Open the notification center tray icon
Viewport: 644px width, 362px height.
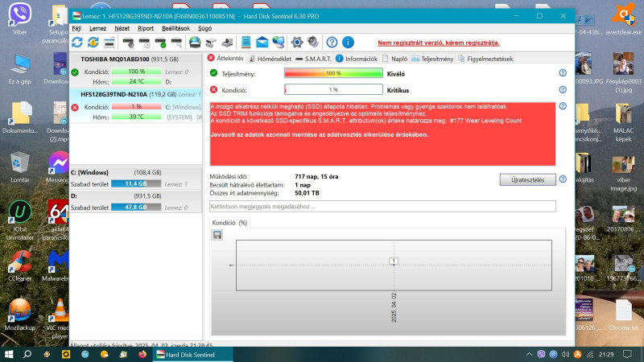(x=627, y=354)
